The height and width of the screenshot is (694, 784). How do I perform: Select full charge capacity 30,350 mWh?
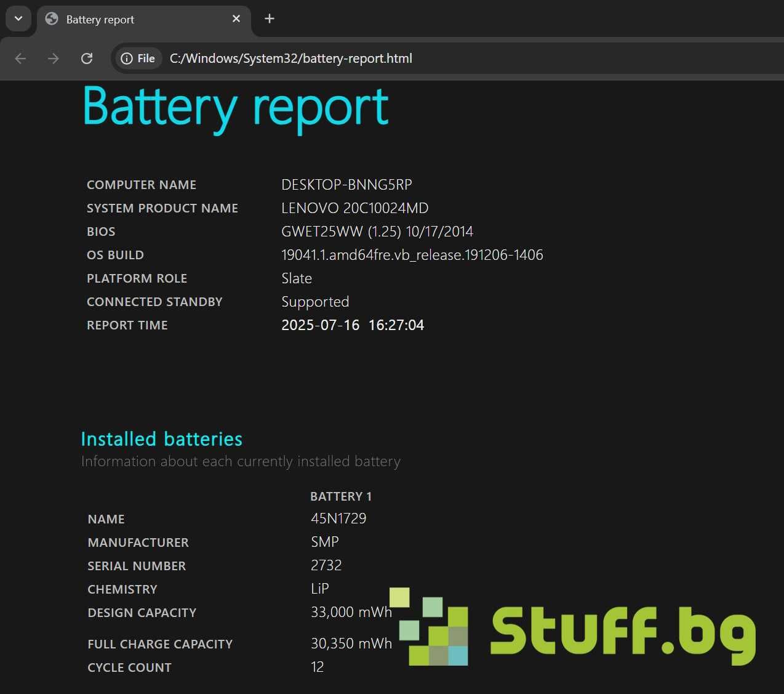(x=351, y=644)
